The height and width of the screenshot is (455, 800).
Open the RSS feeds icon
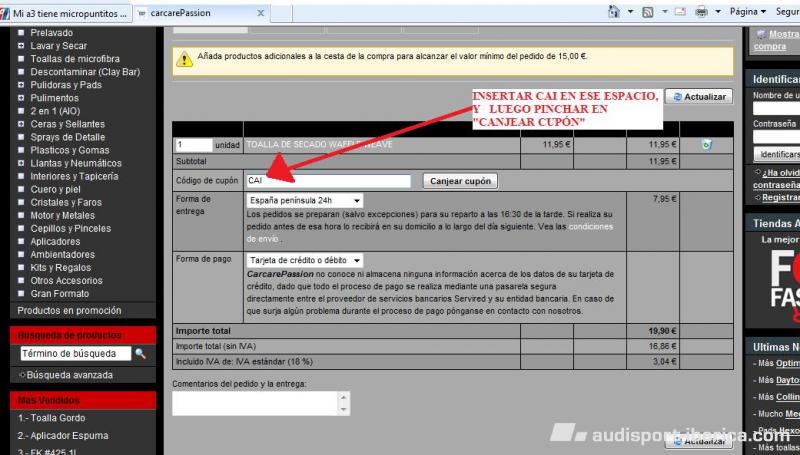(x=647, y=12)
